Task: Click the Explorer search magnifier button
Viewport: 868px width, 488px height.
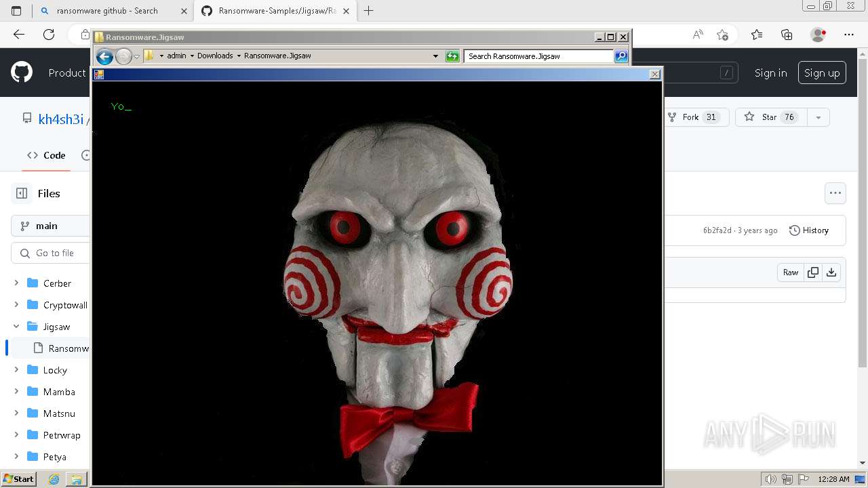Action: (621, 56)
